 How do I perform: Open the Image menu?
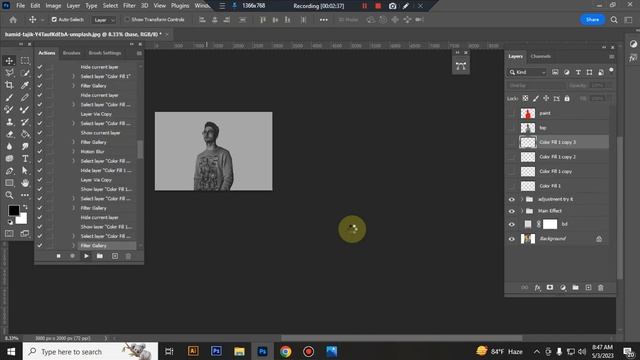[x=53, y=6]
